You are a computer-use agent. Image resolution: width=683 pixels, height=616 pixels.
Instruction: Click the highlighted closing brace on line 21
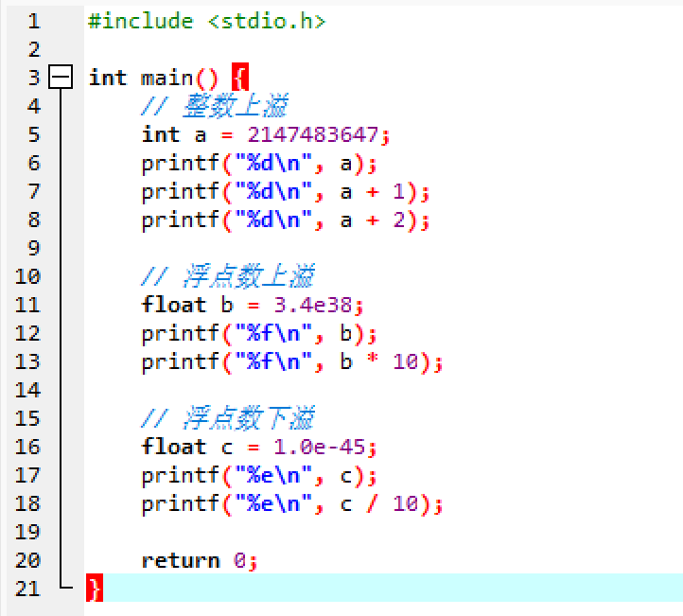(x=95, y=588)
